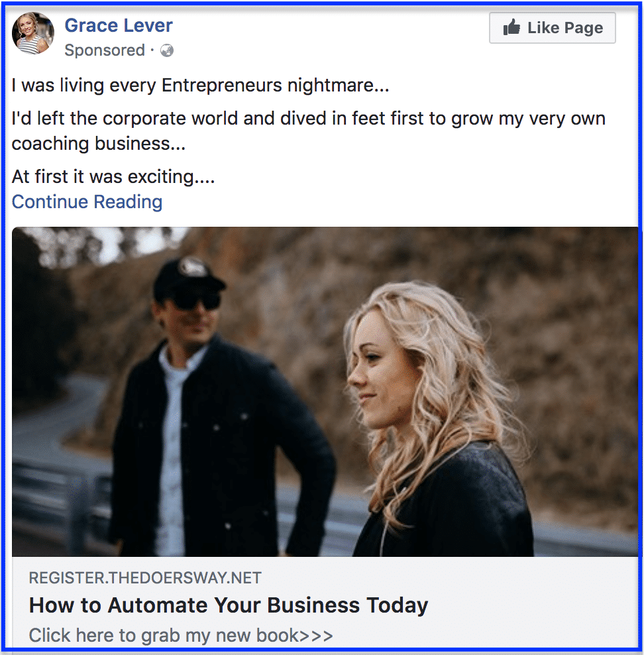The width and height of the screenshot is (644, 655).
Task: Click the Like Page button
Action: point(552,28)
